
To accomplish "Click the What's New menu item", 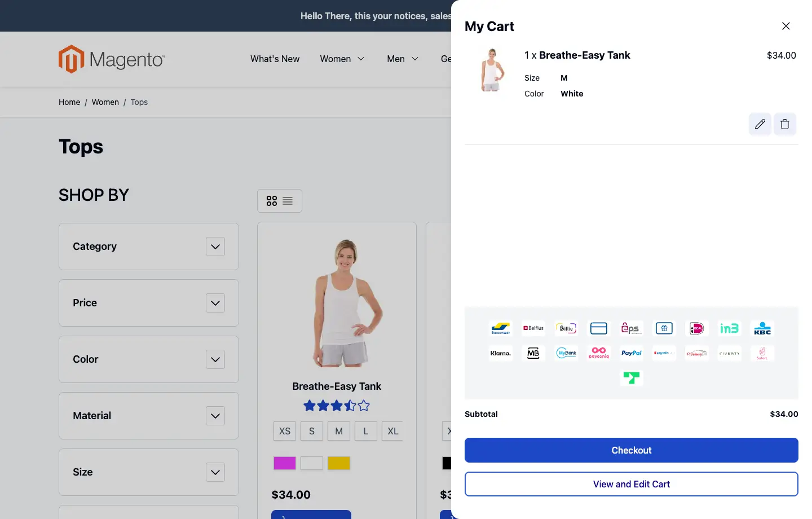I will tap(275, 59).
